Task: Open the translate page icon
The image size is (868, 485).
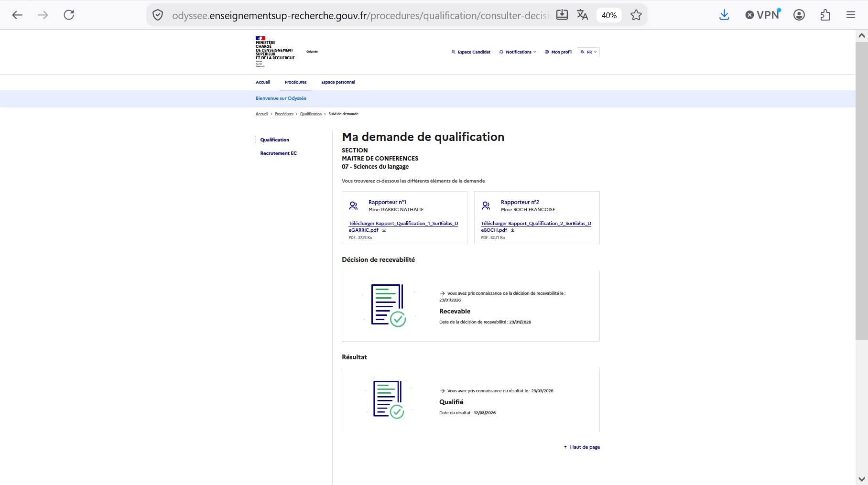Action: click(582, 15)
